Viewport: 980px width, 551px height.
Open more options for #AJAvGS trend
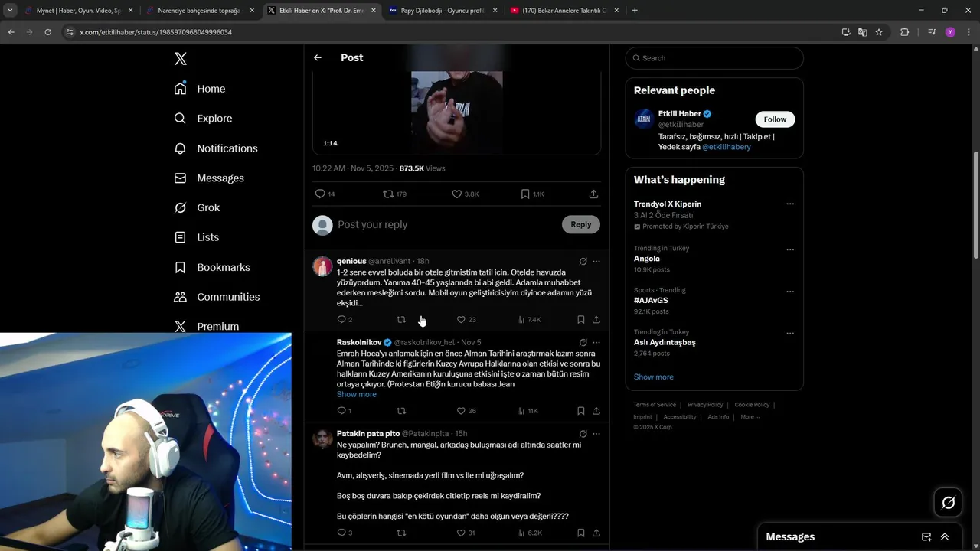click(x=790, y=292)
